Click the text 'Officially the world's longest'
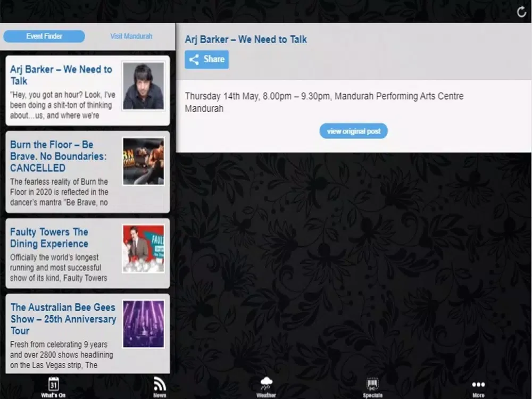This screenshot has width=532, height=399. coord(54,257)
